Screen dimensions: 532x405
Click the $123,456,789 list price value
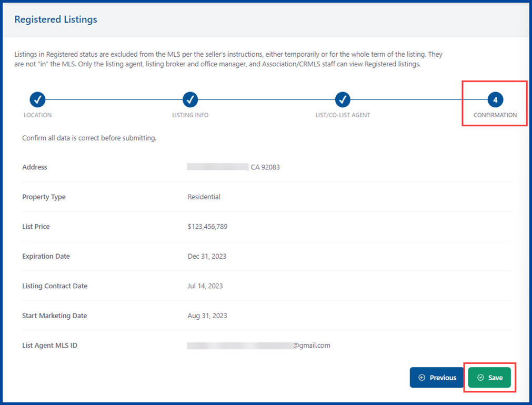pyautogui.click(x=207, y=227)
